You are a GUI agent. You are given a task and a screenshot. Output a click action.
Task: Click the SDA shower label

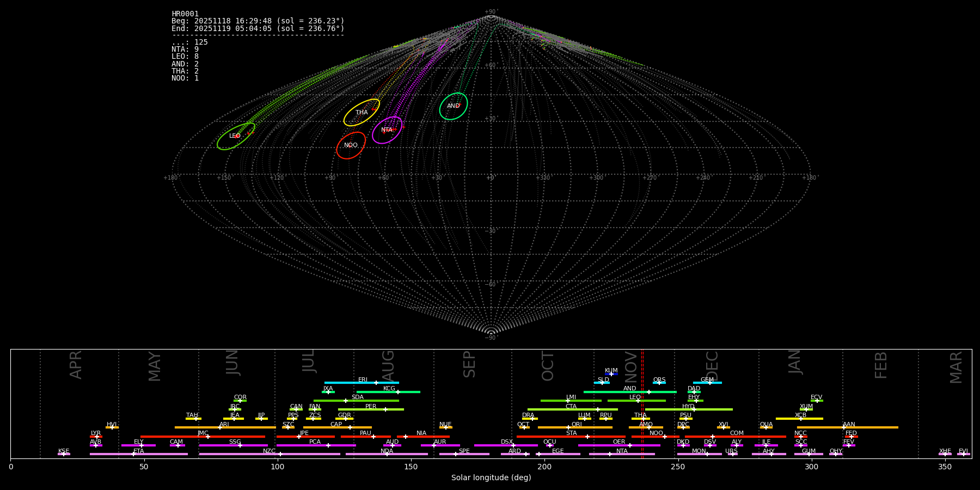pyautogui.click(x=358, y=397)
